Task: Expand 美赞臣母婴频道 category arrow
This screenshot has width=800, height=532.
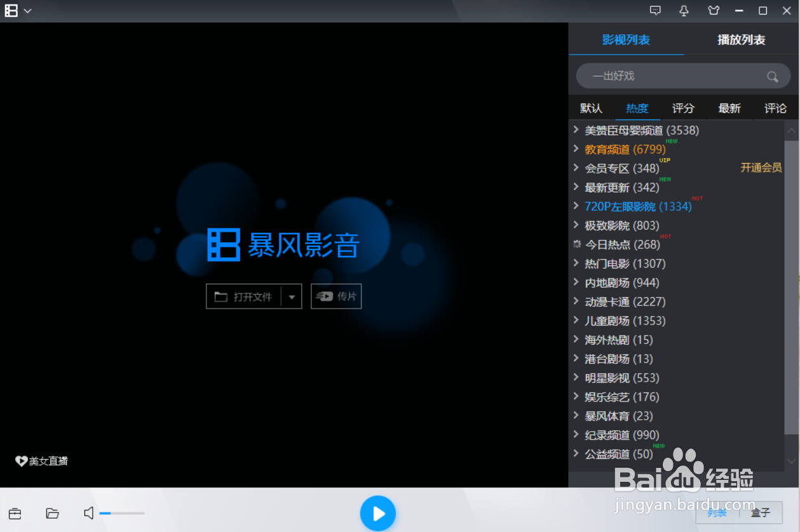Action: (576, 130)
